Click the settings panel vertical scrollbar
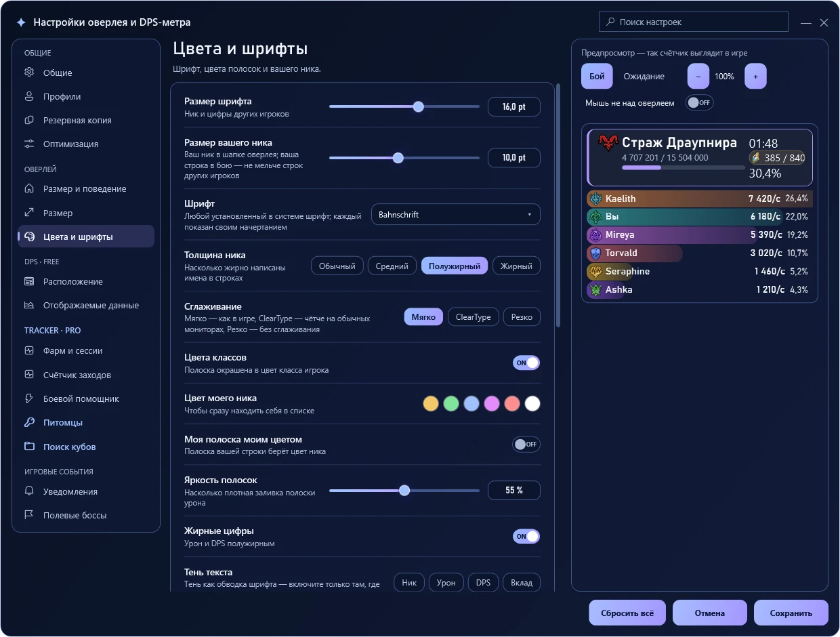The height and width of the screenshot is (637, 840). [558, 205]
